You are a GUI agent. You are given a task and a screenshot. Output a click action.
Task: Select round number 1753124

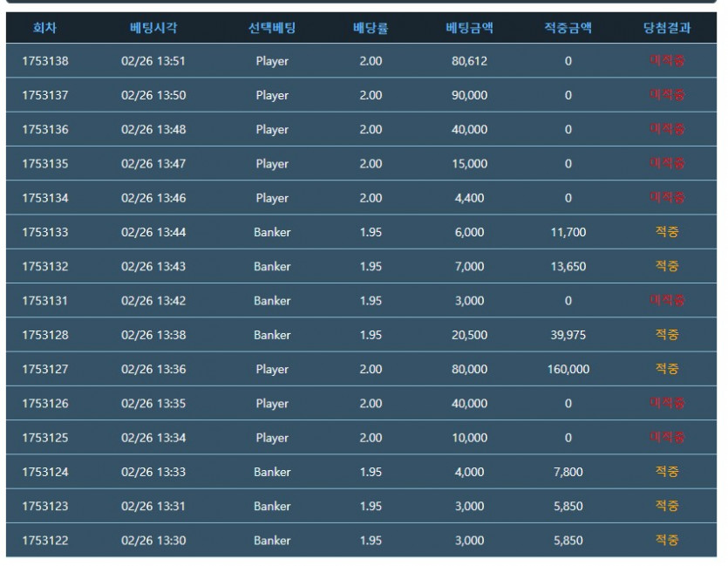pyautogui.click(x=45, y=472)
